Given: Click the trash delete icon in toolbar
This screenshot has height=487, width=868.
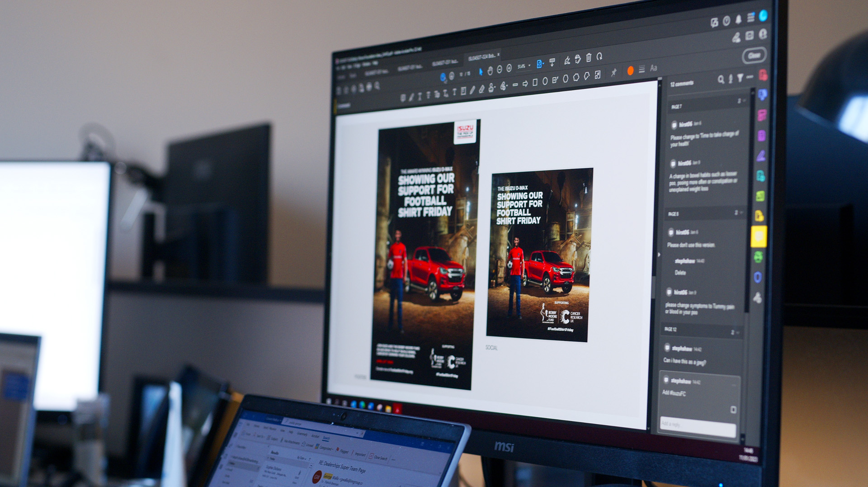Looking at the screenshot, I should pyautogui.click(x=589, y=57).
